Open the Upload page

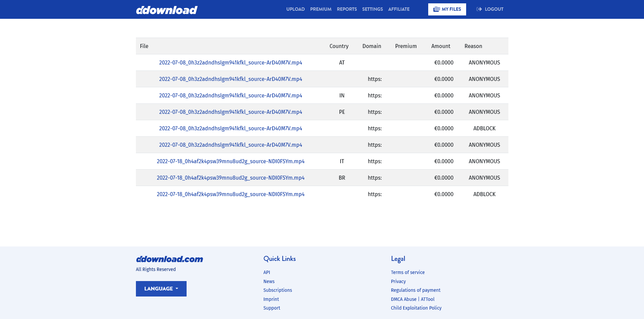295,9
